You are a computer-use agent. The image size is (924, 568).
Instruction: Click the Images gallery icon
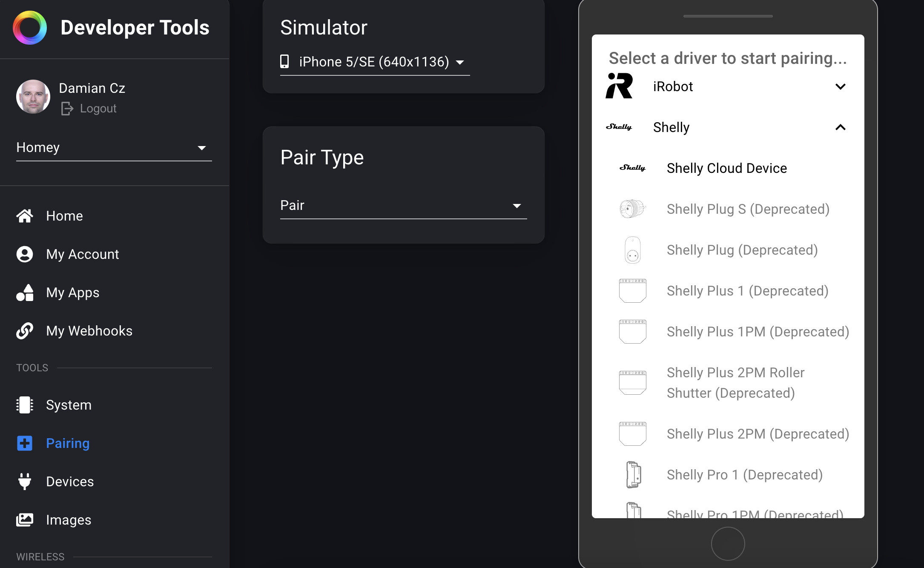pos(25,520)
